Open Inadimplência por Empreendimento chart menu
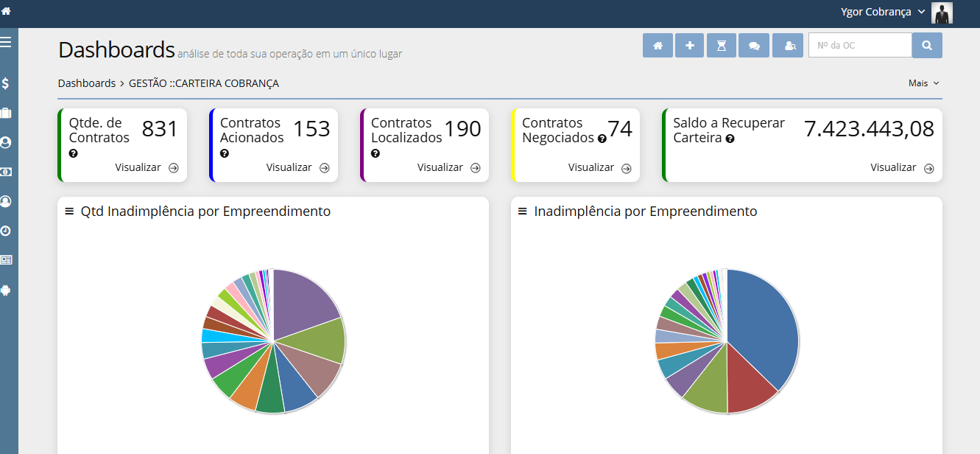Screen dimensions: 980x454 coord(522,212)
